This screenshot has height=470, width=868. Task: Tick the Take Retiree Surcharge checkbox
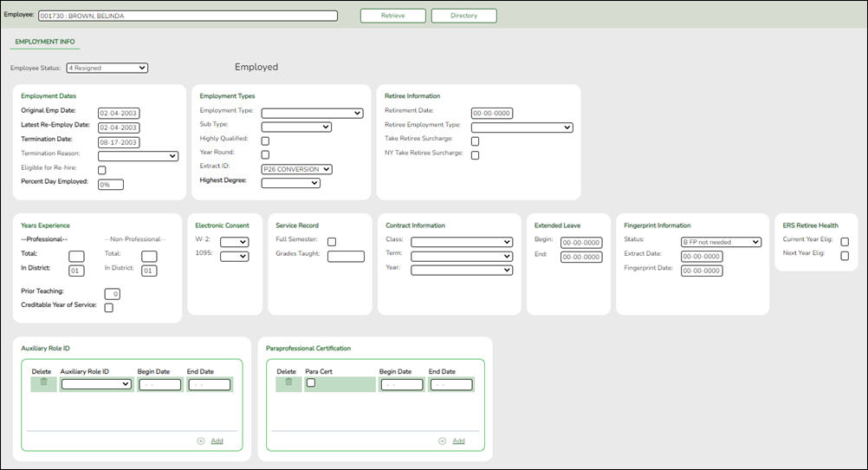click(475, 141)
